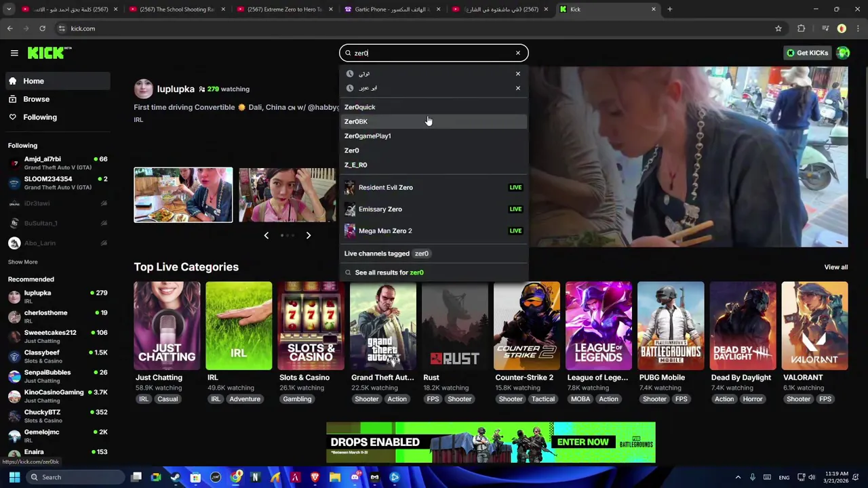Viewport: 868px width, 488px height.
Task: Open Dead By Daylight category card
Action: [743, 326]
